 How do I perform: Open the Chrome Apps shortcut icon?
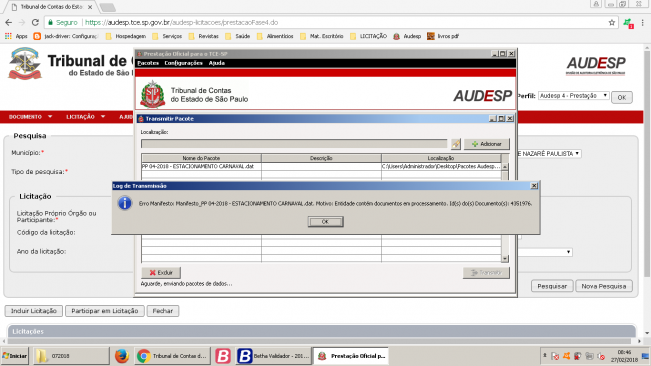point(8,36)
